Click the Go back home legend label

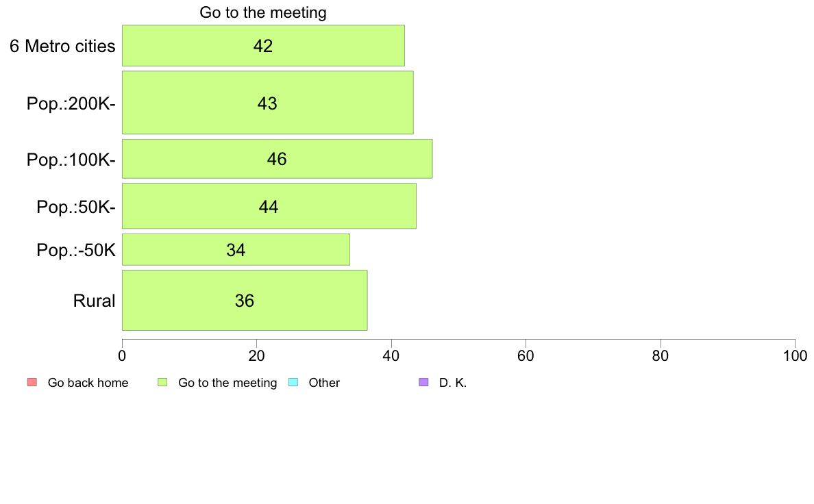pyautogui.click(x=88, y=383)
